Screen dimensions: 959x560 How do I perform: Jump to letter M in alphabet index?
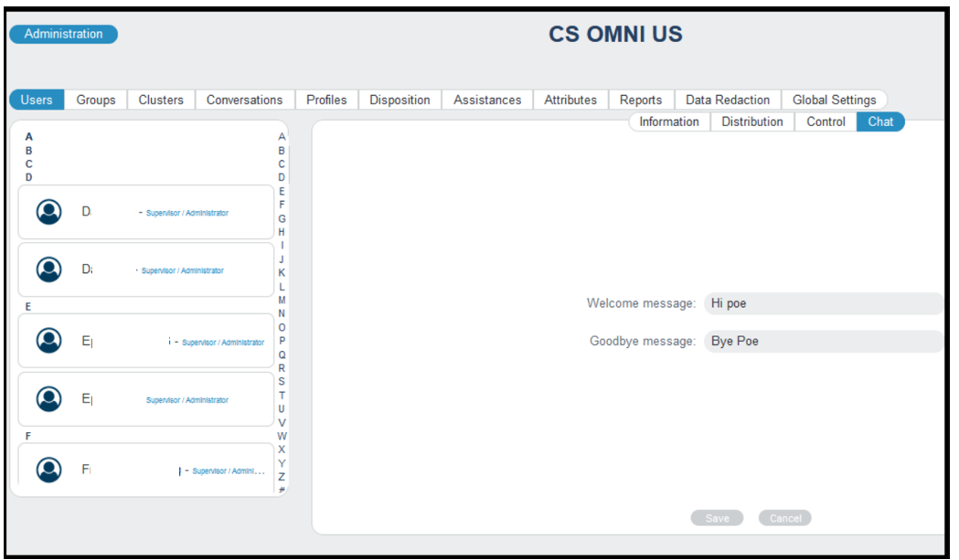[x=282, y=301]
